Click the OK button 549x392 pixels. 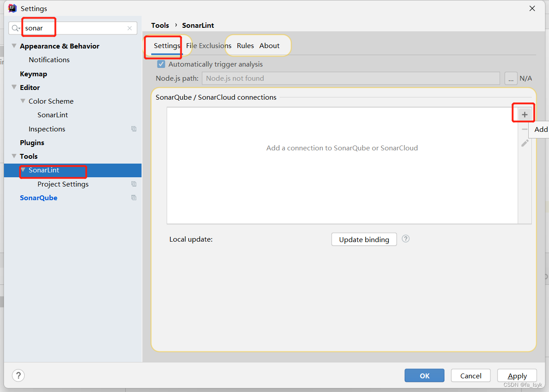(x=425, y=376)
